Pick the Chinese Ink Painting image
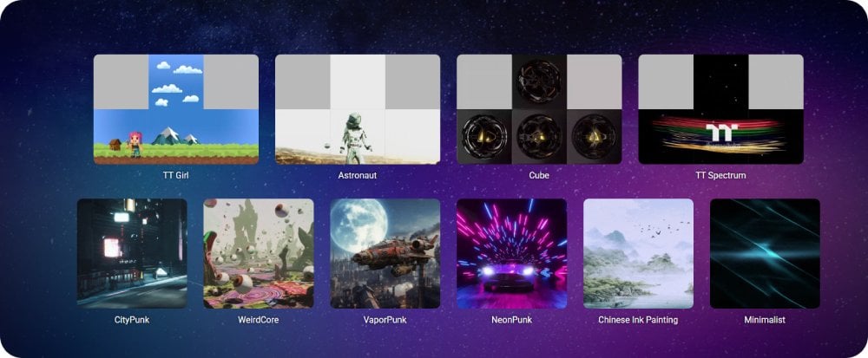The width and height of the screenshot is (868, 358). [638, 254]
